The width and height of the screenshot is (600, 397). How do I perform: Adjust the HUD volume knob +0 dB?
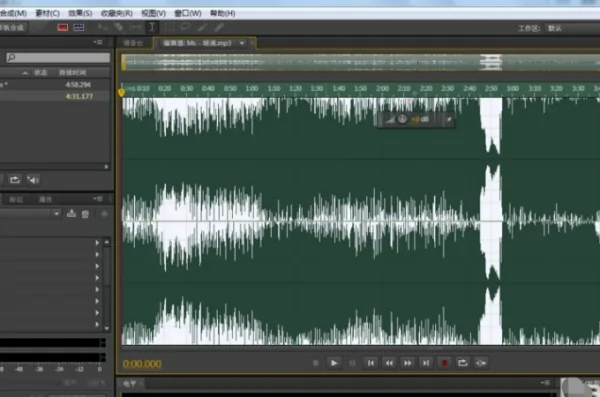[402, 119]
